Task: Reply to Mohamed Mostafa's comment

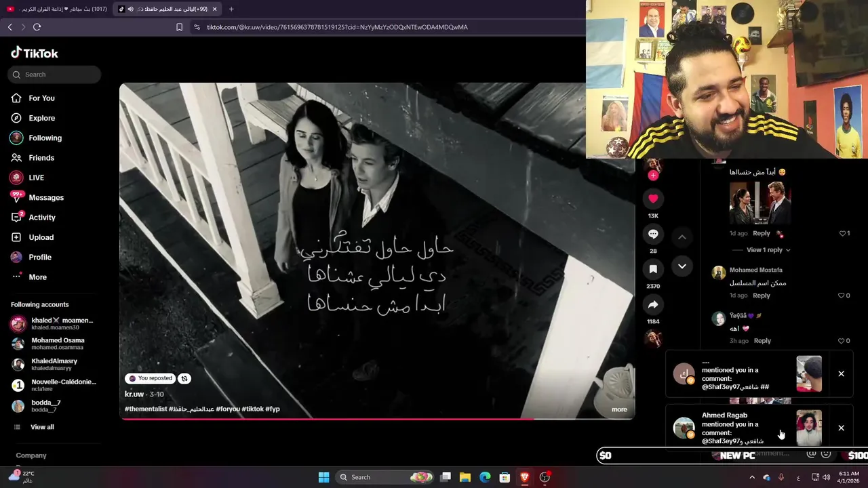Action: pyautogui.click(x=762, y=296)
